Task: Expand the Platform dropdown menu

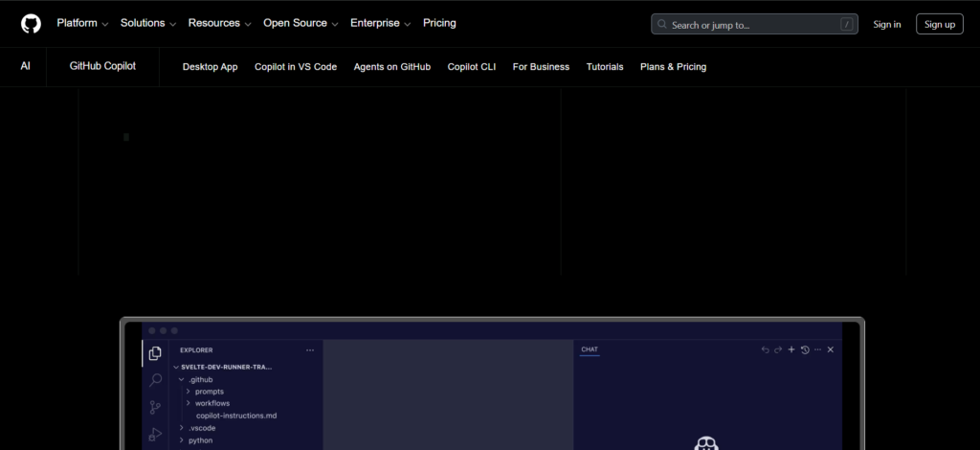Action: [x=82, y=23]
